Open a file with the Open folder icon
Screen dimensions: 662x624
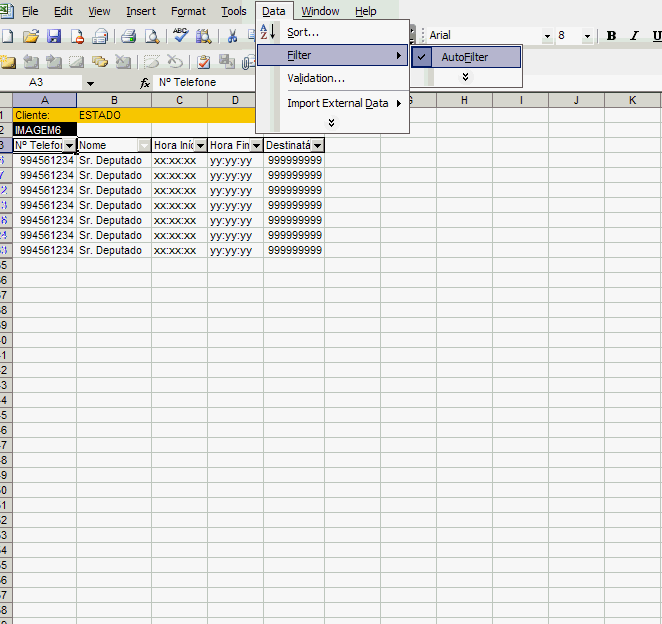(x=31, y=37)
